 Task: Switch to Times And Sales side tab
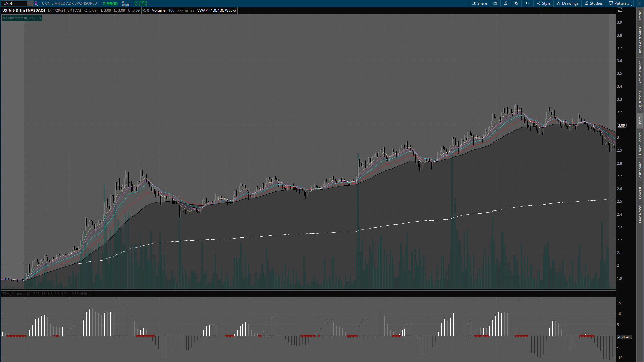pyautogui.click(x=640, y=41)
